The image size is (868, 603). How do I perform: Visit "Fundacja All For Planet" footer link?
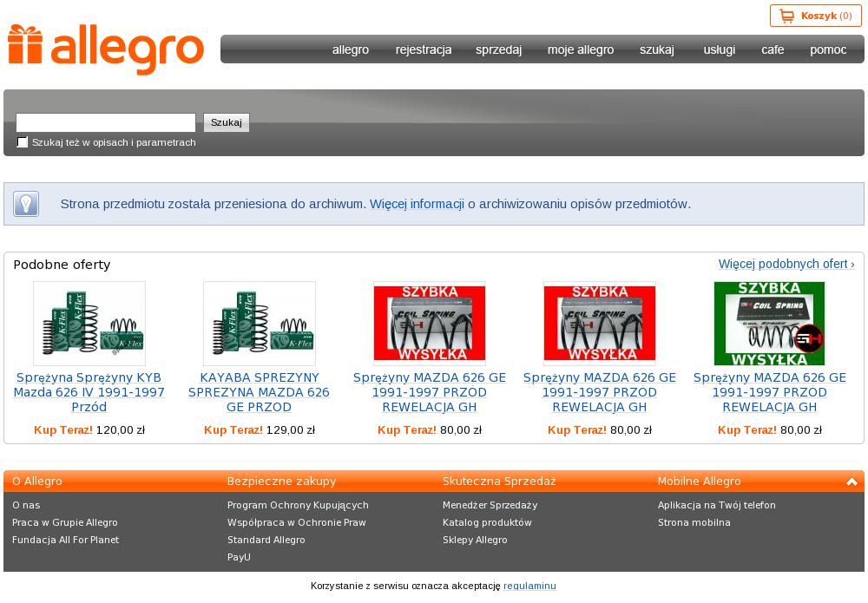coord(65,540)
